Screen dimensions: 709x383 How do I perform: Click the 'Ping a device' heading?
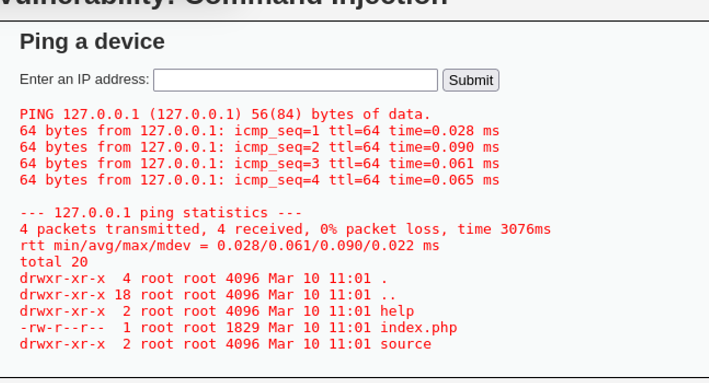pyautogui.click(x=92, y=42)
